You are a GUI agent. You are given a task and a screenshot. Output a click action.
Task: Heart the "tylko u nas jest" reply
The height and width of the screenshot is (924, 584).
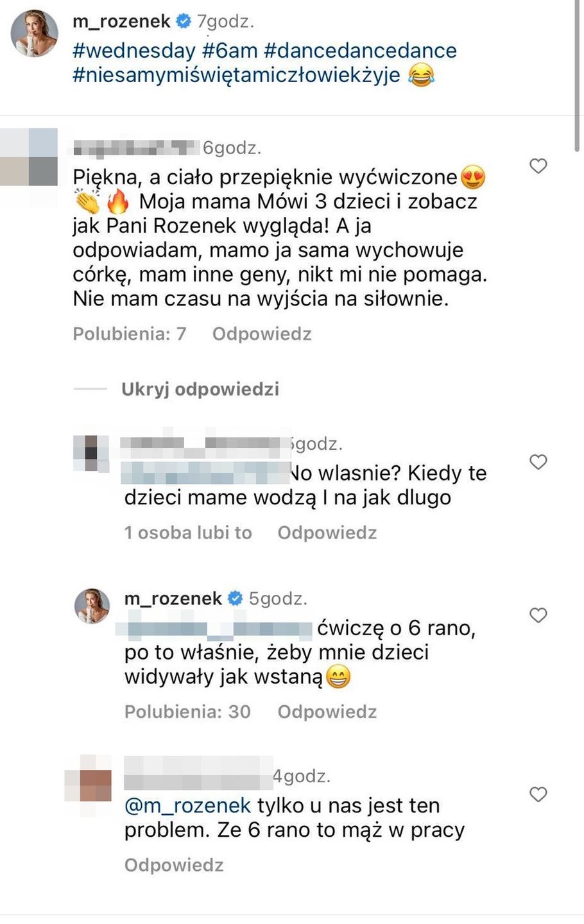click(x=538, y=794)
